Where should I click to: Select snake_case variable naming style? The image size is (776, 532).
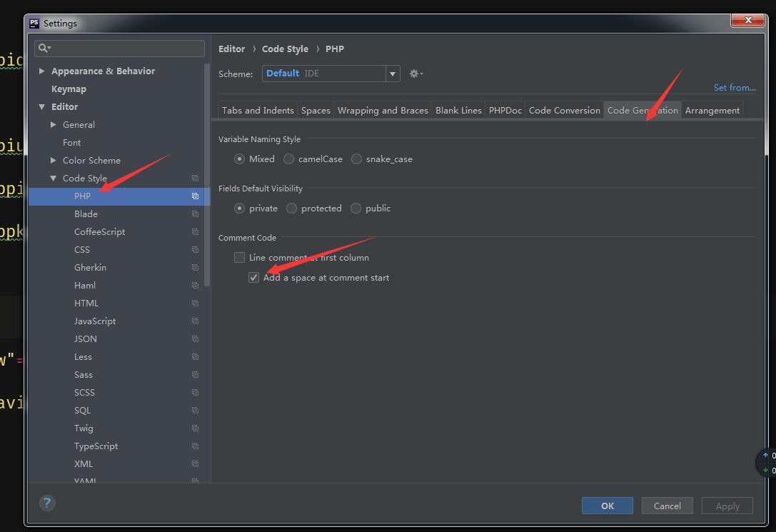[356, 159]
